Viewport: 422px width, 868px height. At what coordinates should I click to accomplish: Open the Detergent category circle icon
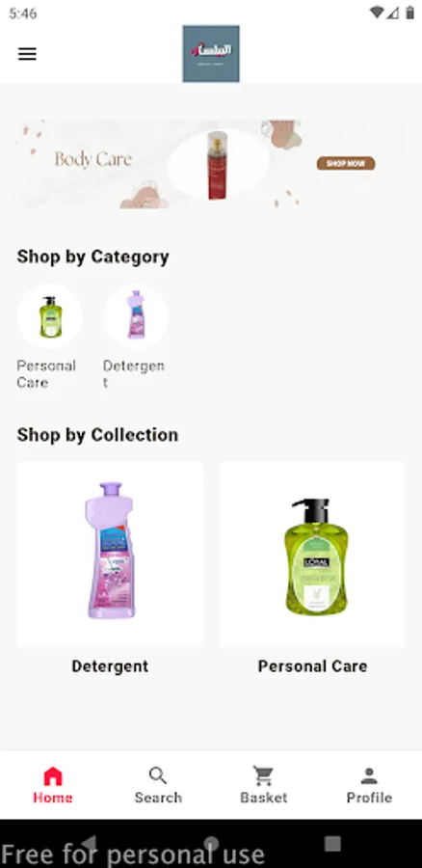[x=136, y=316]
